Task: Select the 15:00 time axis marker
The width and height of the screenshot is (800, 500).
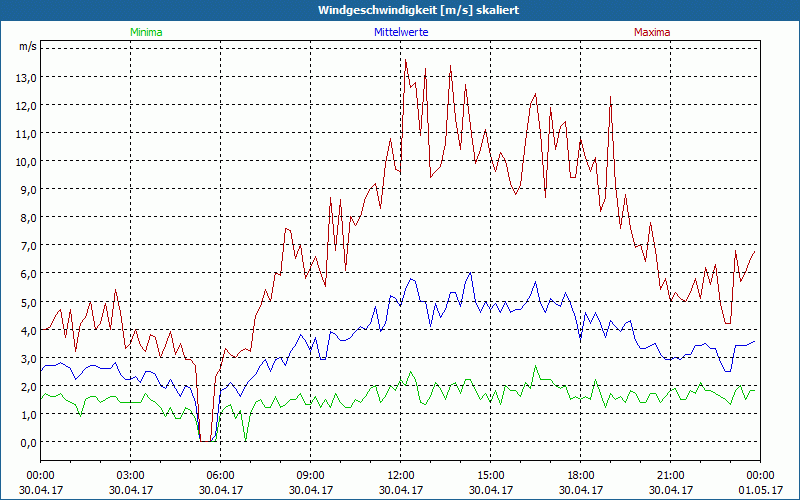Action: tap(490, 475)
